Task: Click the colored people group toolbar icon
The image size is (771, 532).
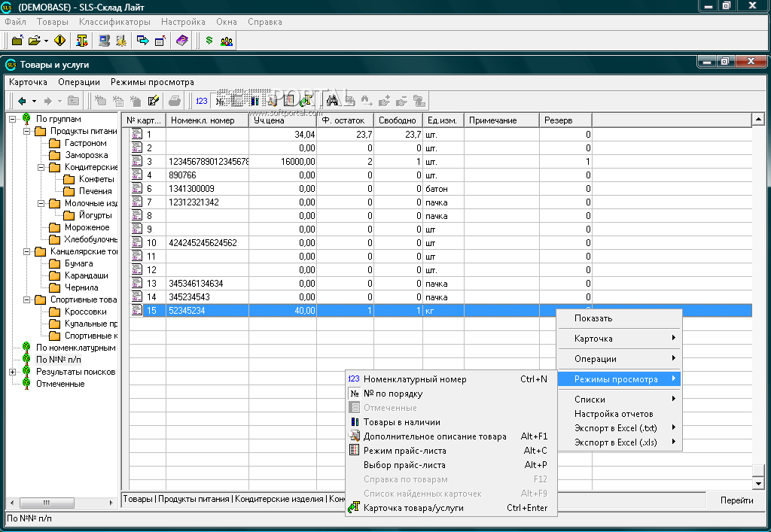Action: [226, 41]
